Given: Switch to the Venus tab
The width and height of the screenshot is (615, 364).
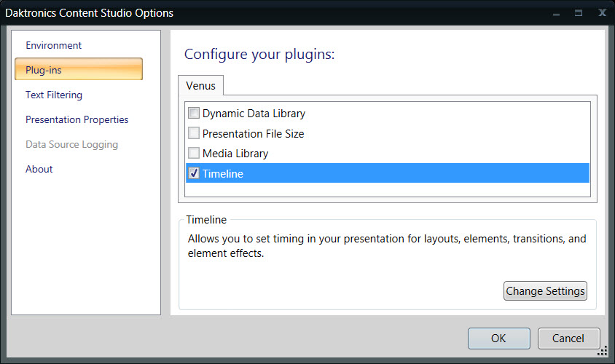Looking at the screenshot, I should coord(200,85).
